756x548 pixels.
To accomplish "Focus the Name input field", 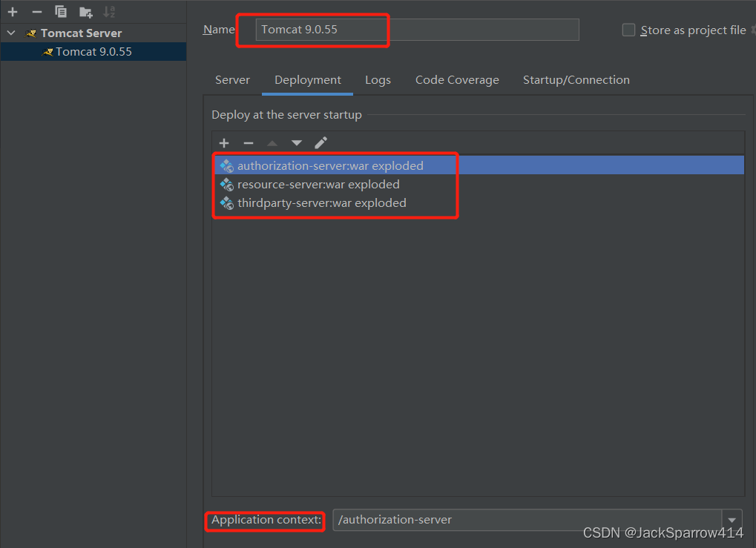I will 417,30.
